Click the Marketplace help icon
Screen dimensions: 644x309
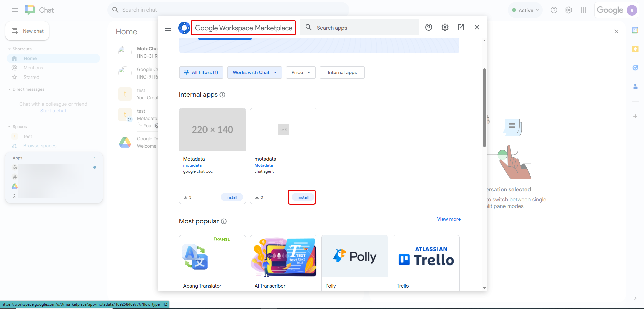click(x=428, y=27)
